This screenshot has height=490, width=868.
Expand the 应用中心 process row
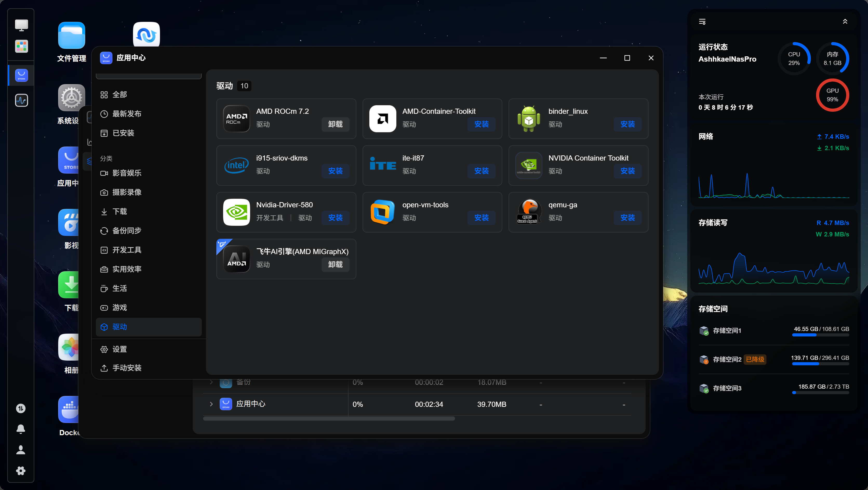click(x=211, y=404)
